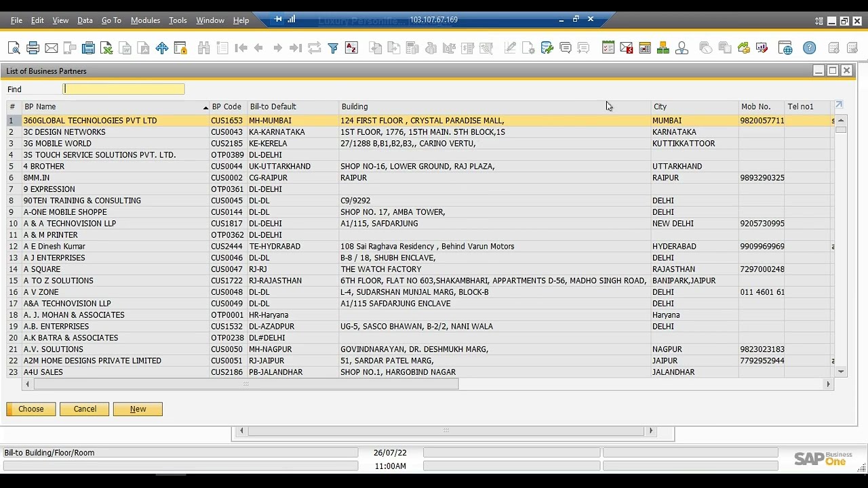
Task: Open the Tools menu
Action: [178, 20]
